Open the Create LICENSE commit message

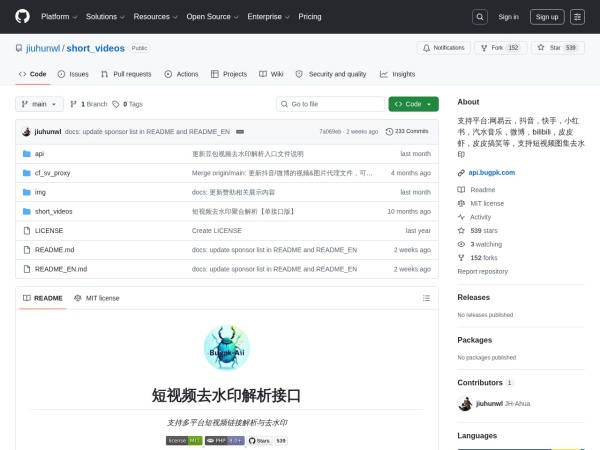pos(217,230)
